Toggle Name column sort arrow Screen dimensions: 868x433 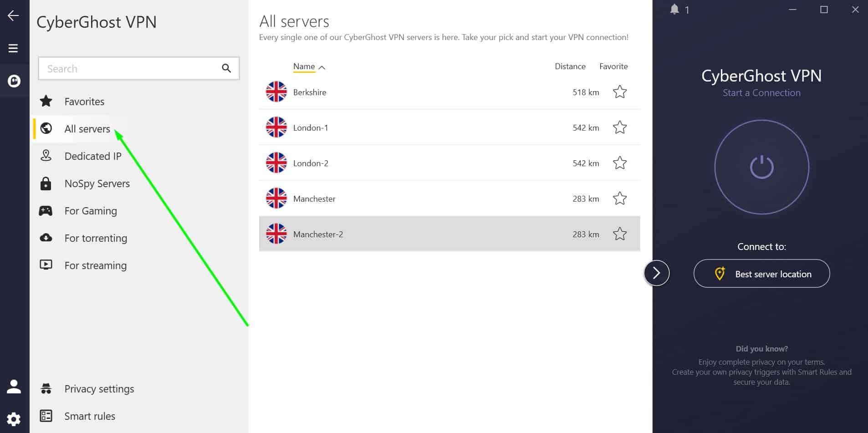coord(322,67)
